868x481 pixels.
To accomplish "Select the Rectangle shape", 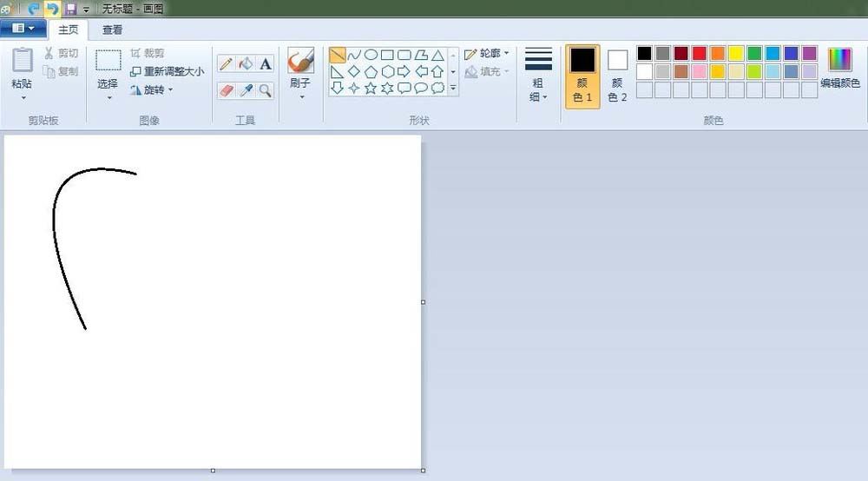I will [x=387, y=55].
